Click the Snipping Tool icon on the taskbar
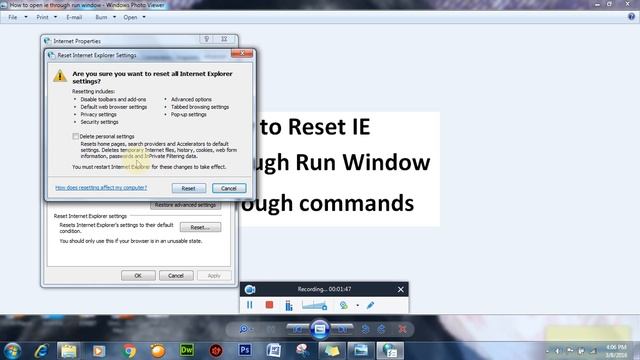Screen dimensions: 640x360 coord(303,351)
